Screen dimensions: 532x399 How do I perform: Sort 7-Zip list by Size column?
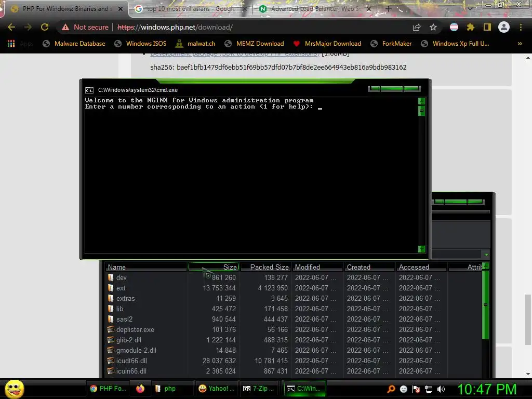[x=214, y=267]
